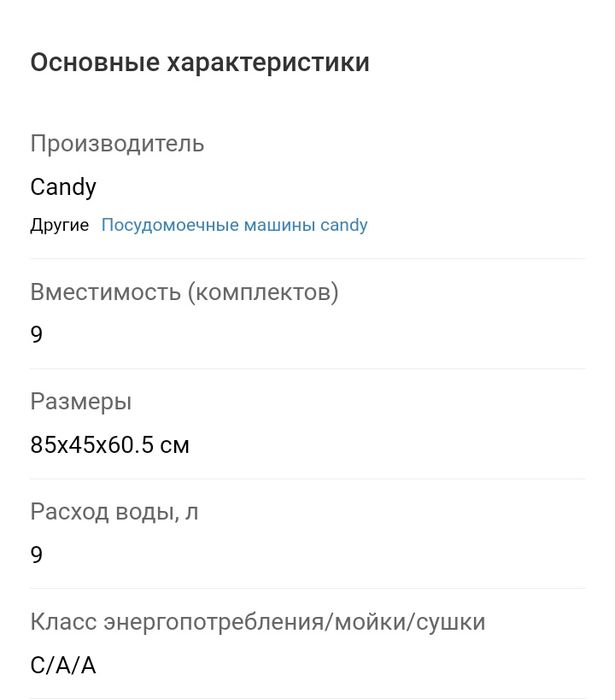Viewport: 615px width, 700px height.
Task: Click the см unit after dimensions
Action: coord(175,445)
